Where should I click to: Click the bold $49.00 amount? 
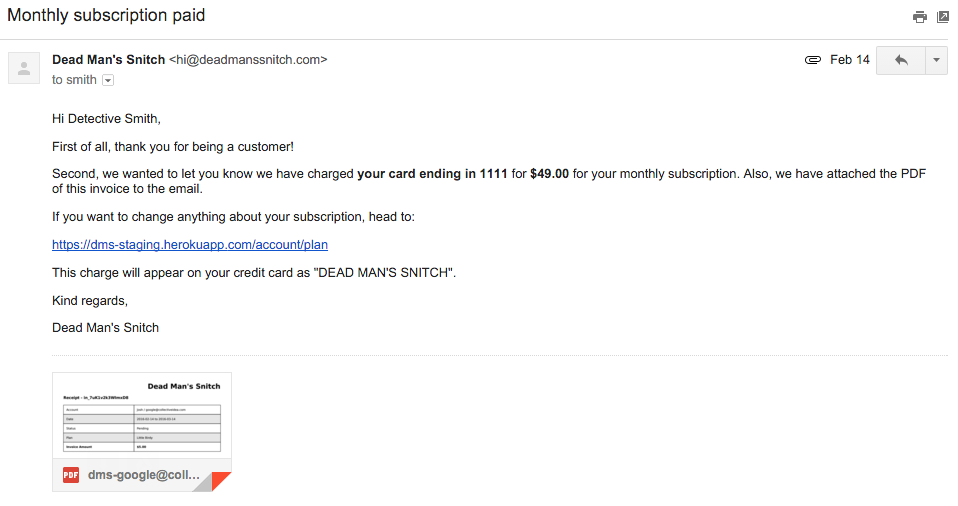coord(549,173)
